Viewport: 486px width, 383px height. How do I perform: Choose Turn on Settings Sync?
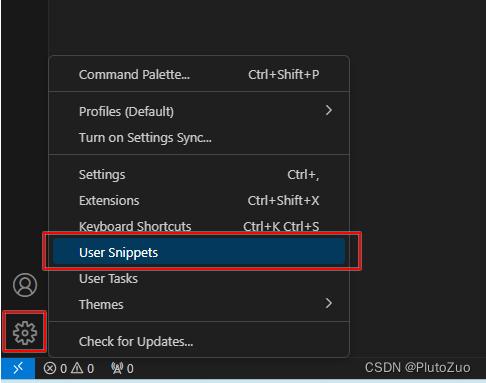(199, 137)
